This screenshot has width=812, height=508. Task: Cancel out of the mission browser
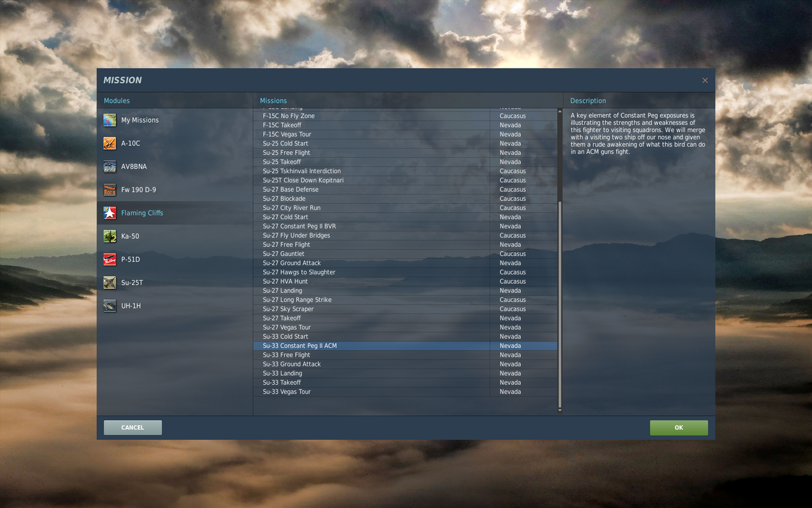132,427
